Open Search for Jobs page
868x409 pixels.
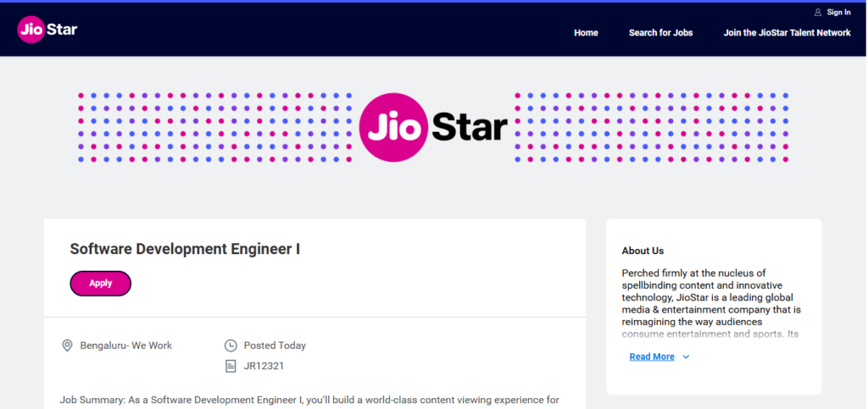coord(660,33)
